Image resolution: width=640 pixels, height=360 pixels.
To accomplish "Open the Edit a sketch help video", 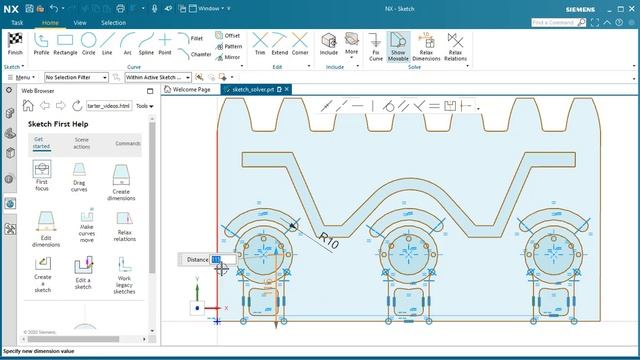I will click(x=83, y=273).
